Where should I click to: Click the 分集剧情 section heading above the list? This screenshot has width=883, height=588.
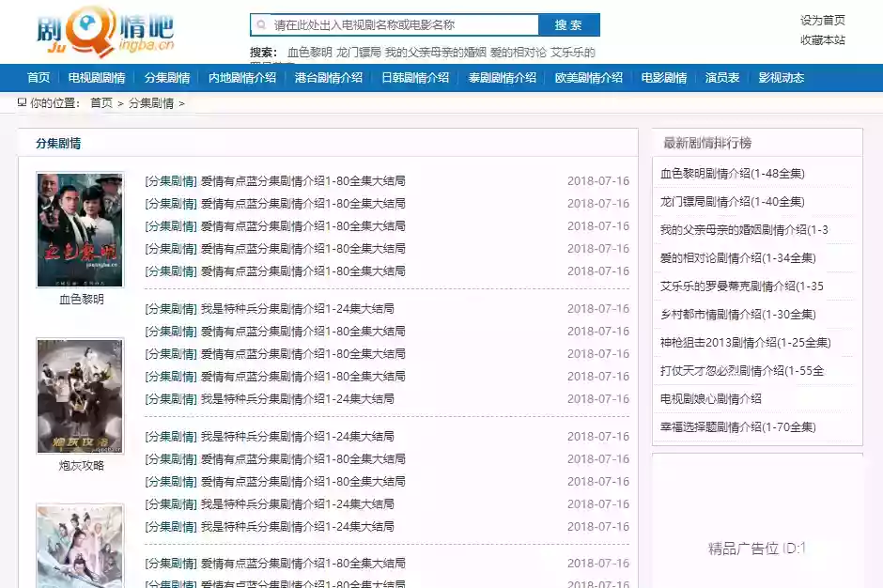tap(58, 143)
